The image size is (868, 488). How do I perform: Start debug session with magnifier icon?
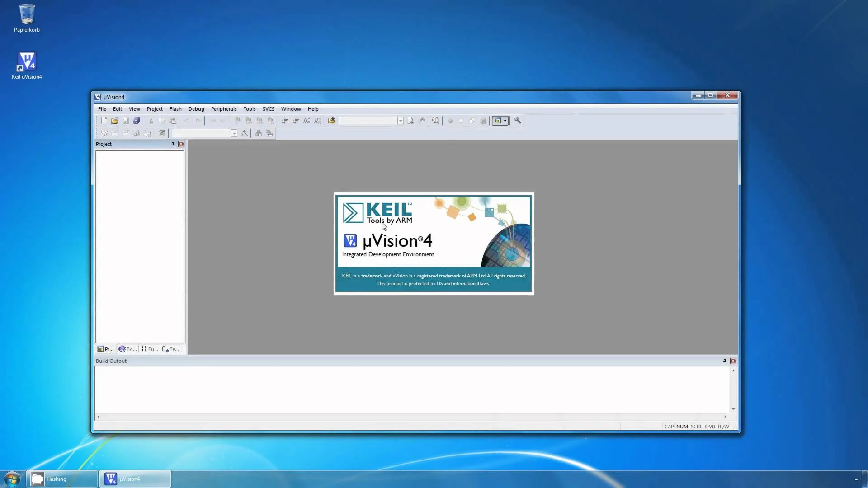[435, 121]
